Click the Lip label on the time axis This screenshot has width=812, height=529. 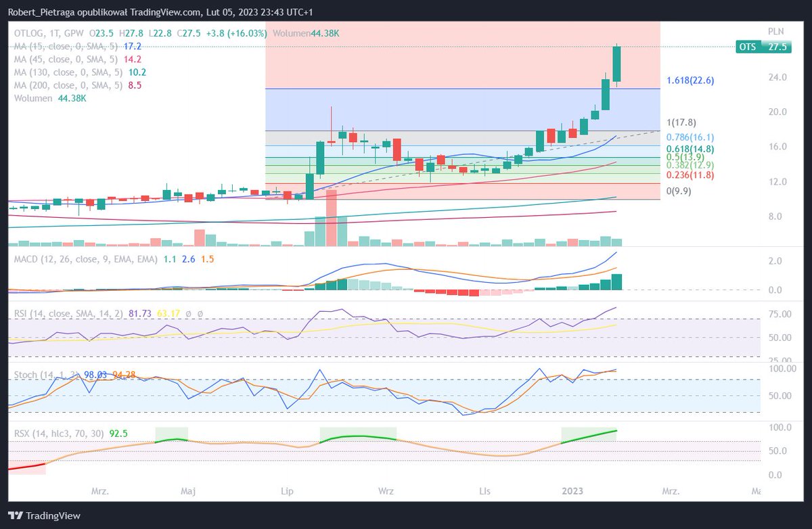tap(287, 490)
